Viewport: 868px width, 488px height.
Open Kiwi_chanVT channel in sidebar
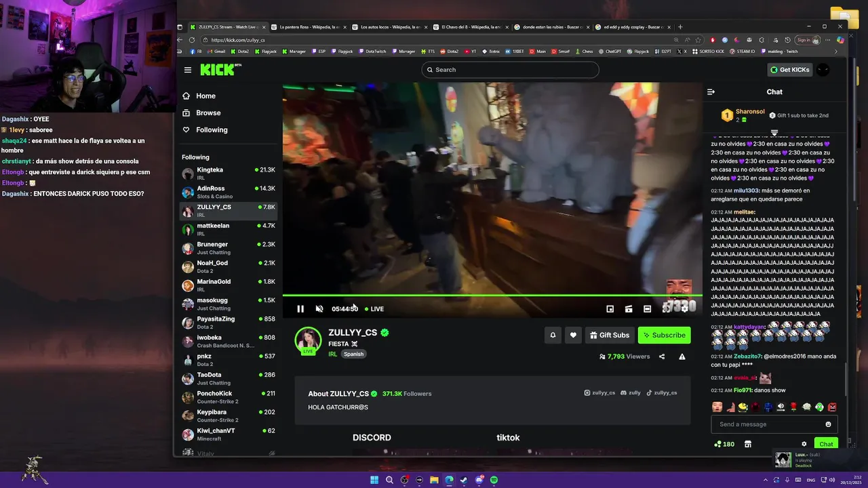[229, 434]
